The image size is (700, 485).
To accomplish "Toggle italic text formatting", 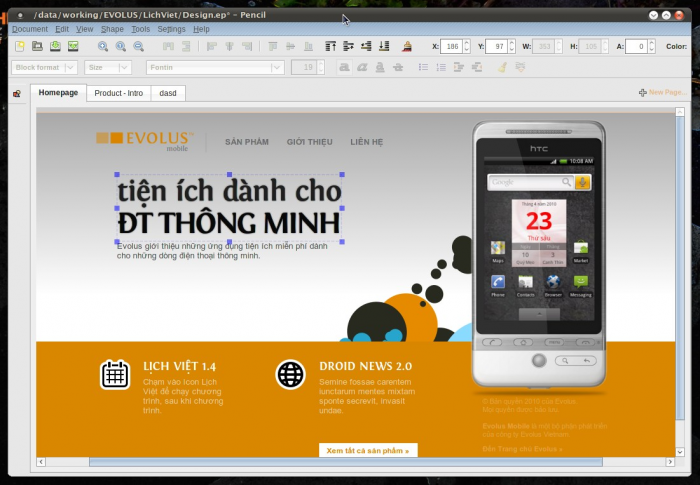I will (362, 68).
